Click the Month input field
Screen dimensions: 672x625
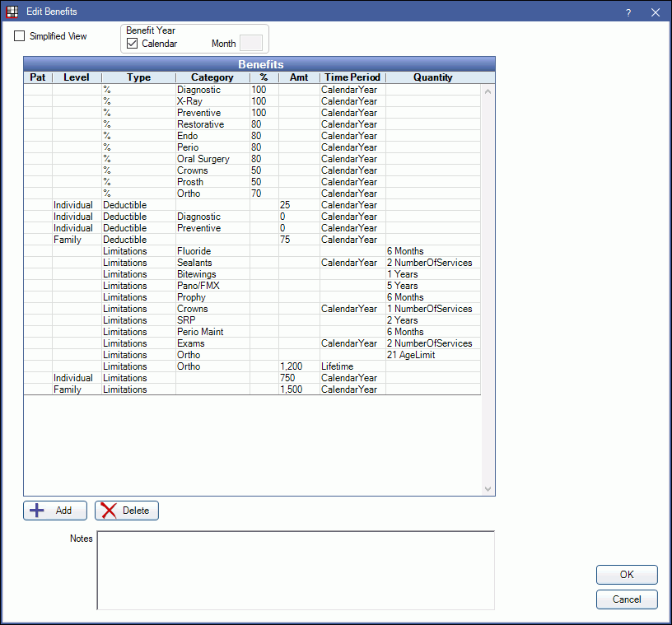click(x=250, y=44)
